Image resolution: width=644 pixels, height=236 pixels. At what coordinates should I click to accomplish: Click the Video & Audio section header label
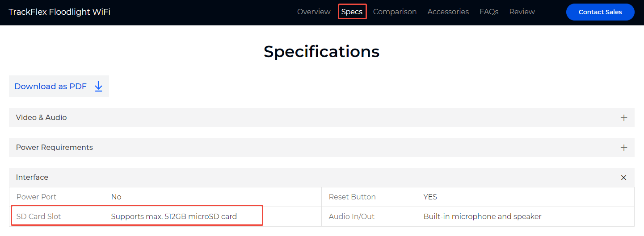point(42,118)
